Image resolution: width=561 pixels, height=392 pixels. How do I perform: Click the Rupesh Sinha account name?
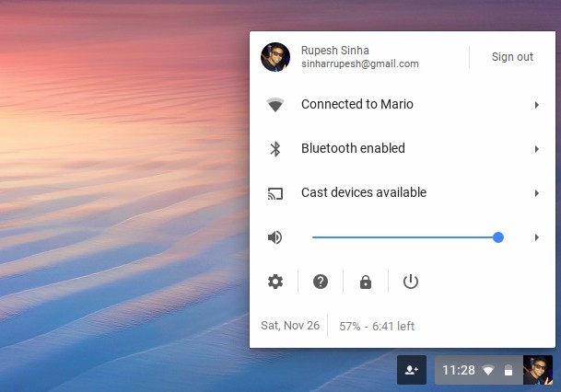(x=335, y=51)
